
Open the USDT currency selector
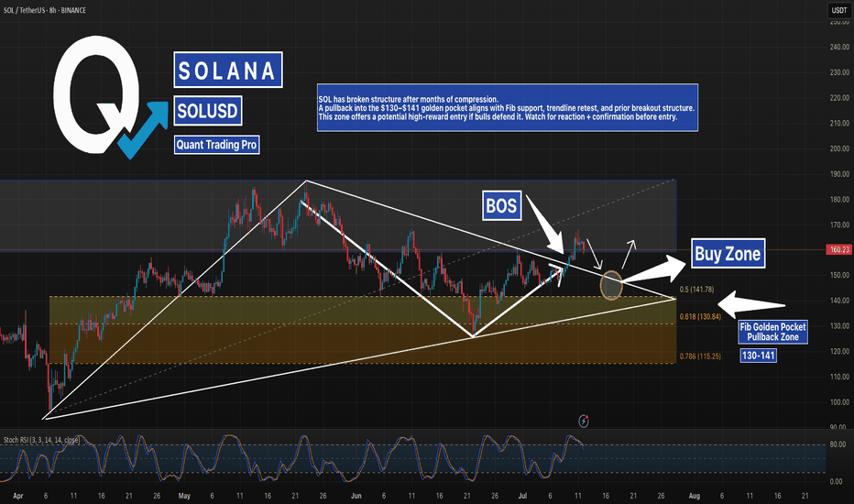pos(838,10)
